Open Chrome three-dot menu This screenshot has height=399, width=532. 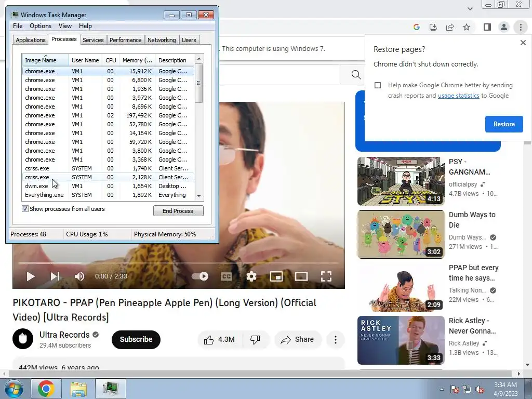point(521,27)
